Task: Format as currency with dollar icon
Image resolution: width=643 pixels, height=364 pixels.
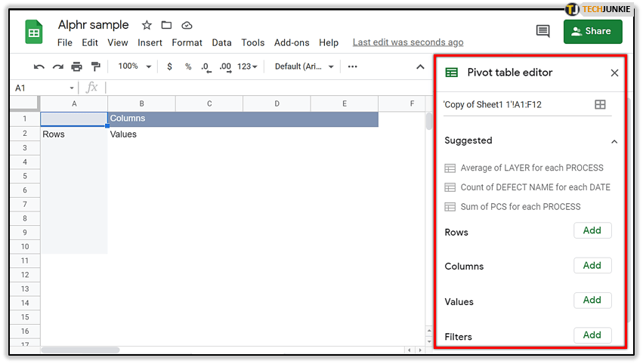Action: pos(169,66)
